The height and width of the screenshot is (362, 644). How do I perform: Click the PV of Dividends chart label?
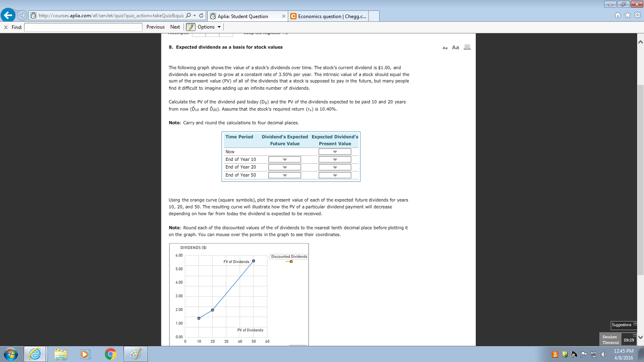[x=250, y=330]
